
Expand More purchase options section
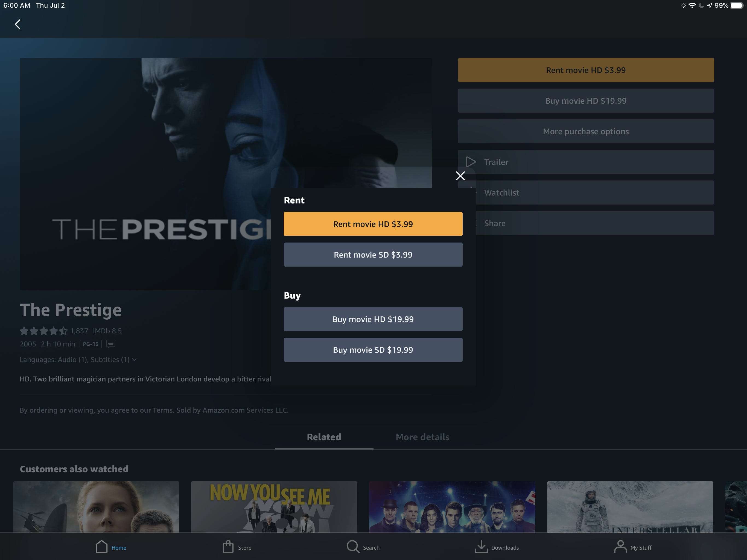(x=586, y=131)
